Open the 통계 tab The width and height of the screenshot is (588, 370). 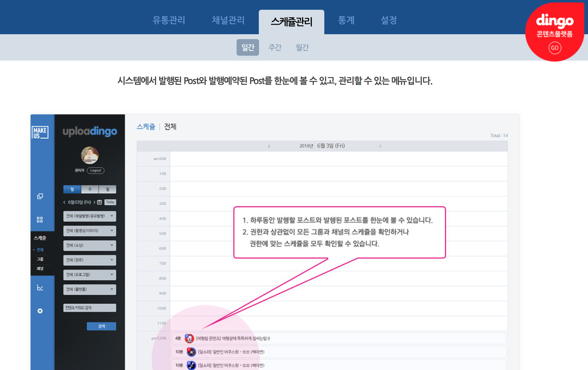pos(346,20)
